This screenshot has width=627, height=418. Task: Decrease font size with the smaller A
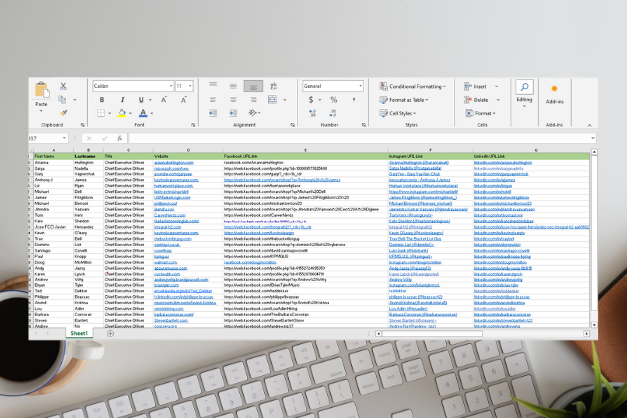tap(184, 100)
